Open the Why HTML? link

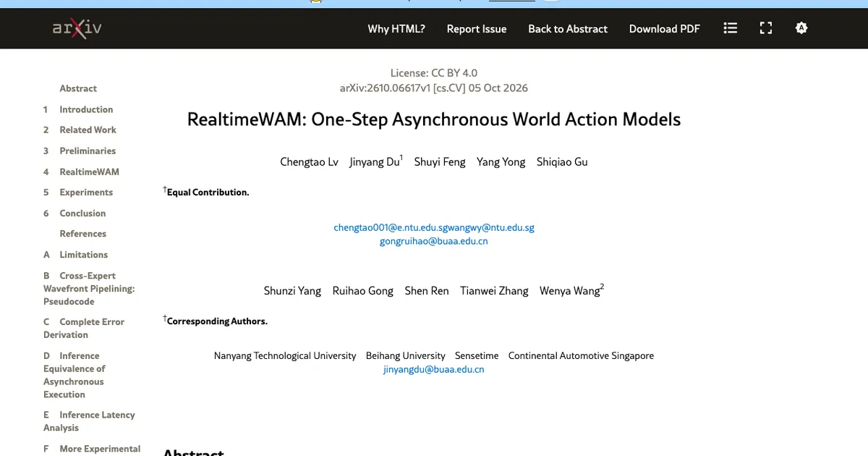396,29
